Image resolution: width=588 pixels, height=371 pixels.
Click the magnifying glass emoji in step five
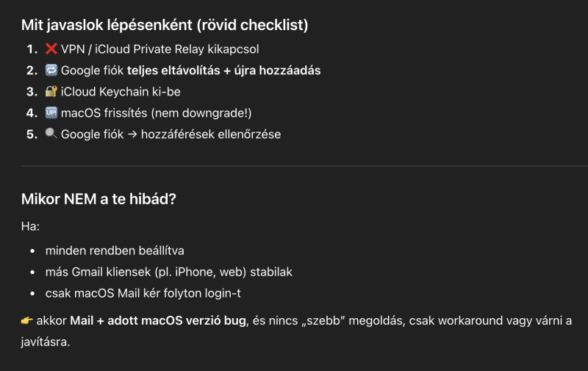51,135
